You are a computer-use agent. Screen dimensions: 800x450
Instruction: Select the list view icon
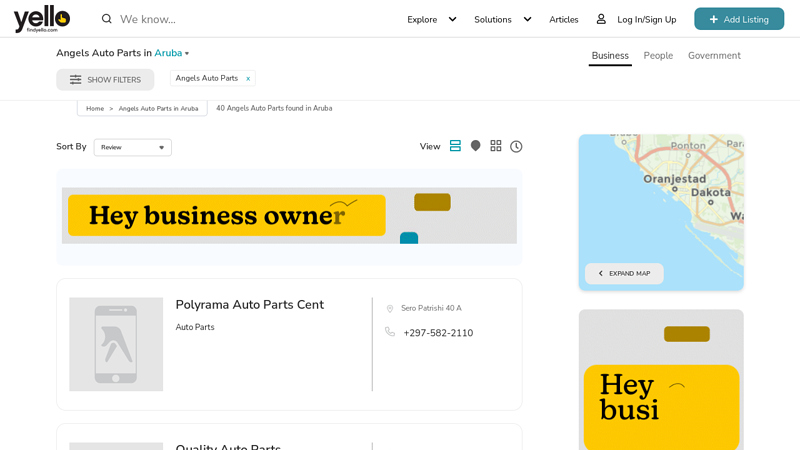tap(455, 146)
